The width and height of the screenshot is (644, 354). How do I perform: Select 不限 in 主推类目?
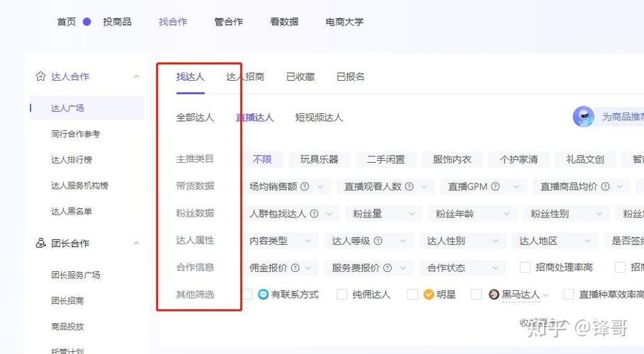[262, 159]
